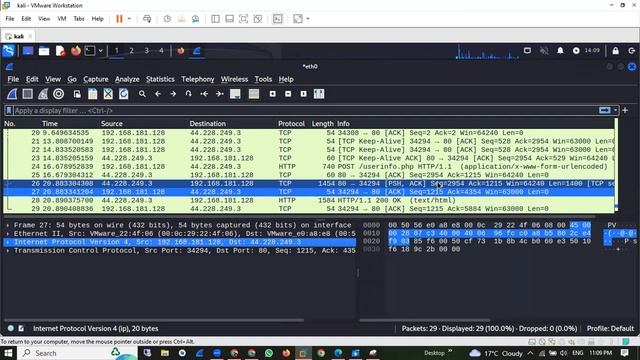Screen dimensions: 640x360
Task: Toggle packet colorizing rules icon
Action: tap(254, 94)
